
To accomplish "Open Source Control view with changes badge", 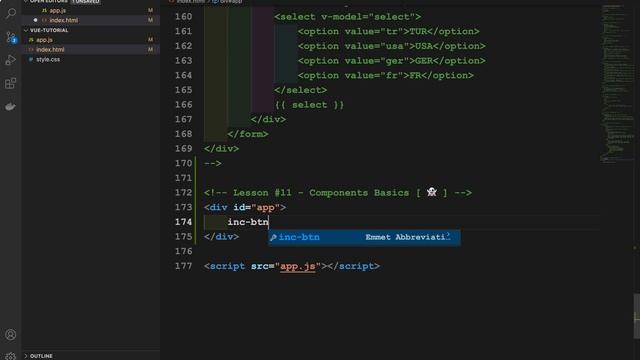I will point(11,38).
